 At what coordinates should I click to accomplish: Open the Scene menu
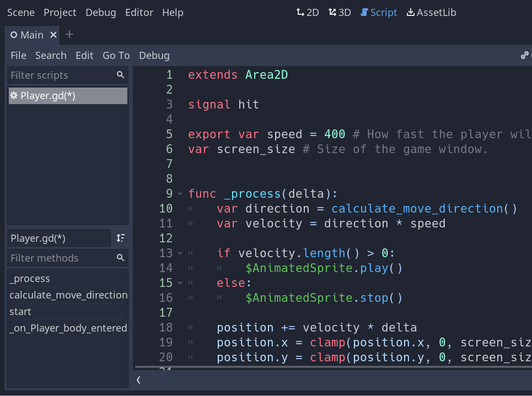(20, 12)
